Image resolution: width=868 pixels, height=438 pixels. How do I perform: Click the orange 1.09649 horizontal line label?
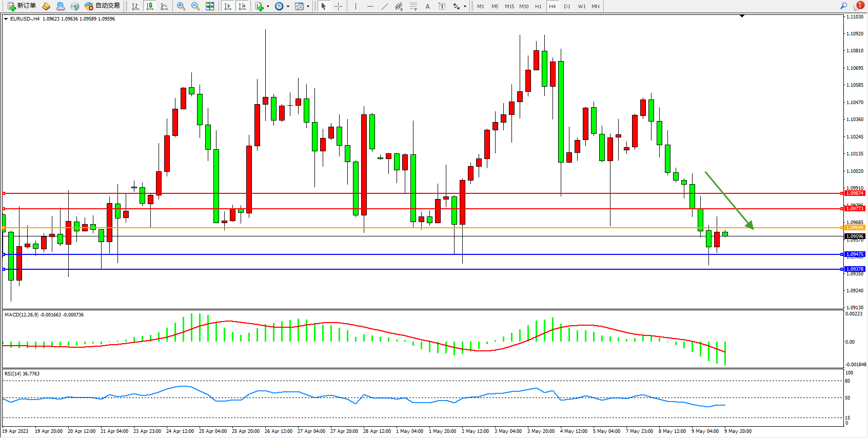[855, 227]
